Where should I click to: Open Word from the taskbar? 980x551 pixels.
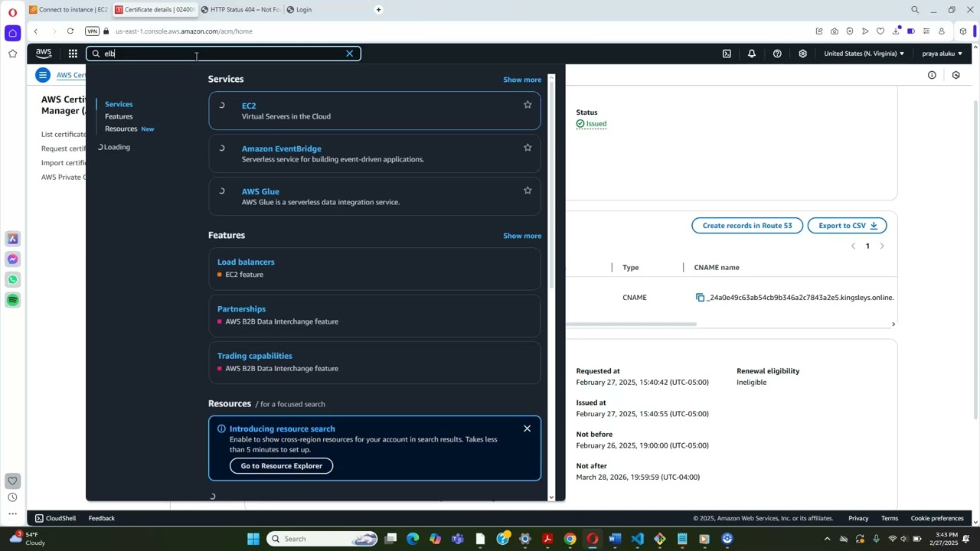[614, 539]
